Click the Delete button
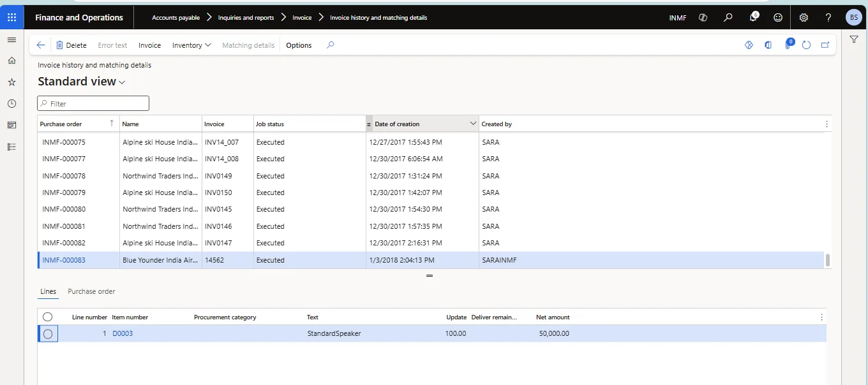 pos(71,45)
